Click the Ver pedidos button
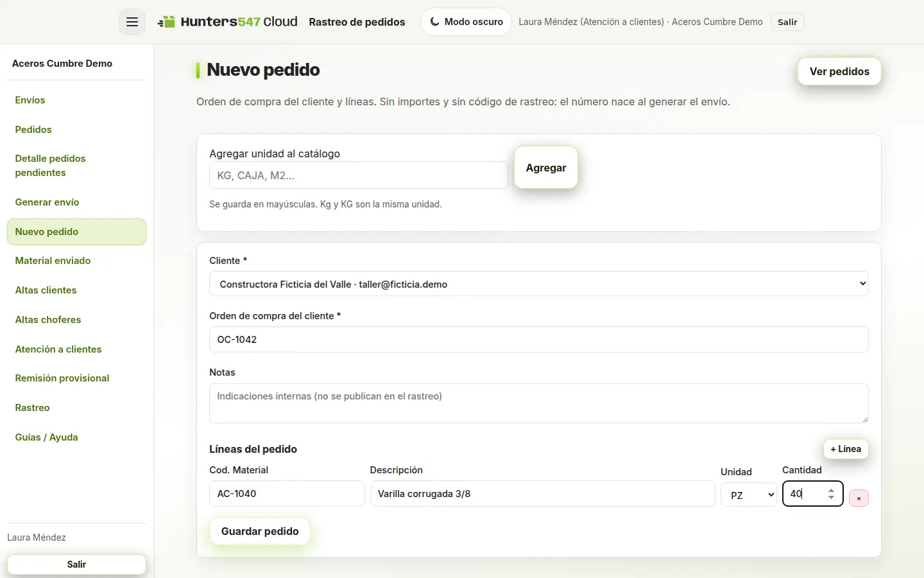924x578 pixels. coord(839,71)
